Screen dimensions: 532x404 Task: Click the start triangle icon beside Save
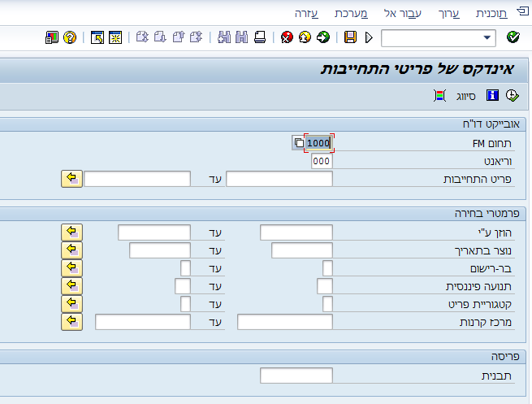369,37
